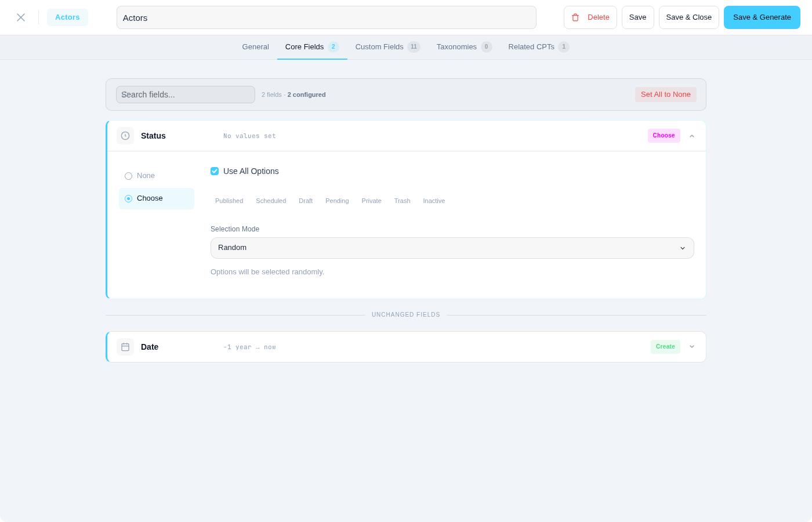The image size is (812, 522).
Task: Click the Actors title text field
Action: click(x=326, y=17)
